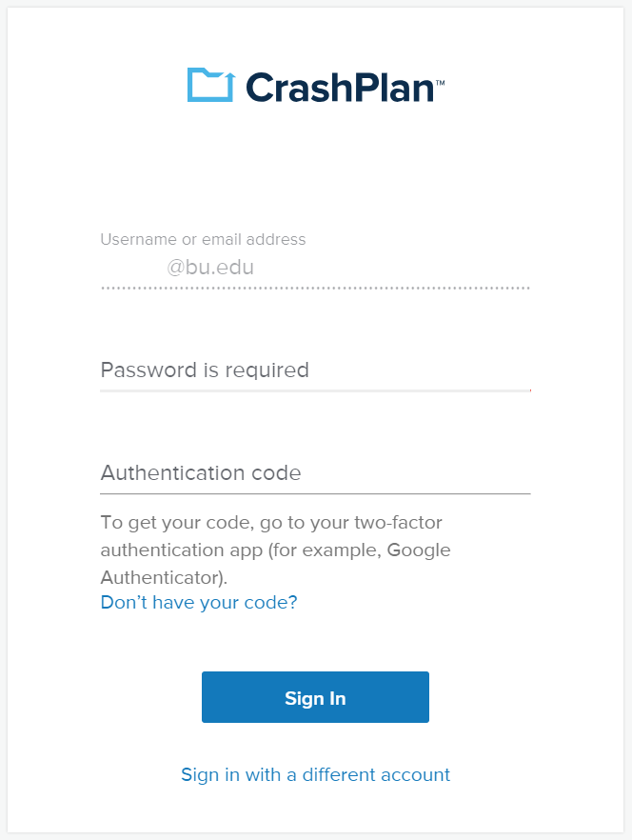The width and height of the screenshot is (632, 840).
Task: Click the two-factor instructions paragraph
Action: tap(276, 550)
